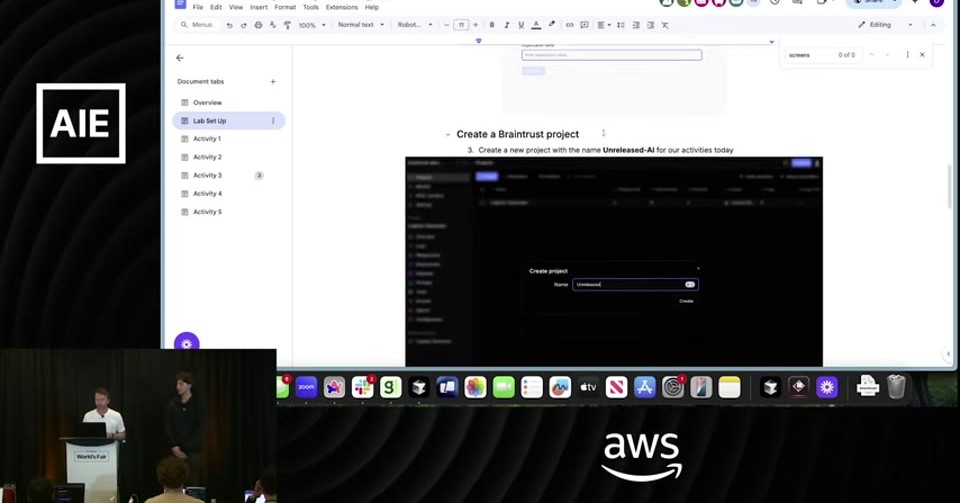
Task: Select the Activity 3 document tab
Action: pyautogui.click(x=207, y=176)
